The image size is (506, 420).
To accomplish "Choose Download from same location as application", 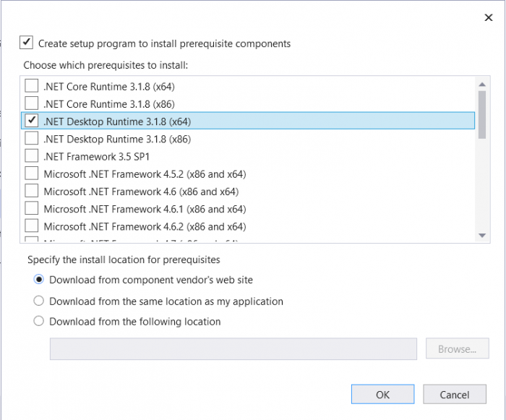I will point(39,301).
